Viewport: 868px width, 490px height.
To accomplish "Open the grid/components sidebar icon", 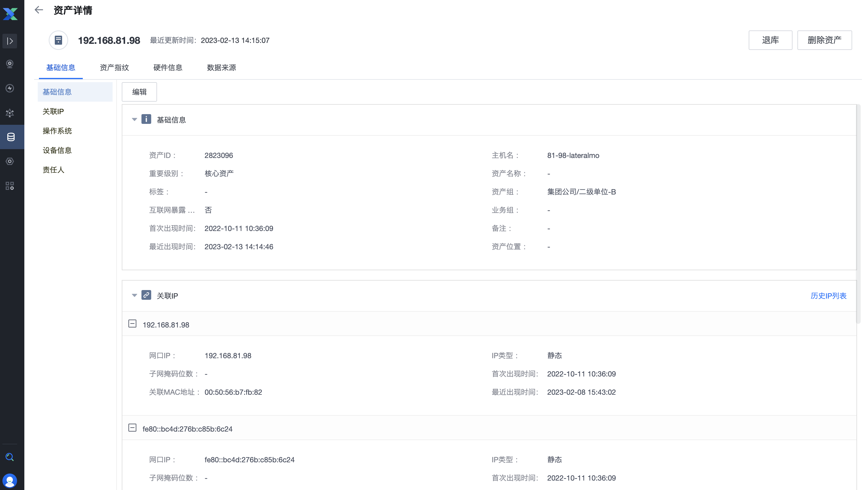I will tap(10, 185).
